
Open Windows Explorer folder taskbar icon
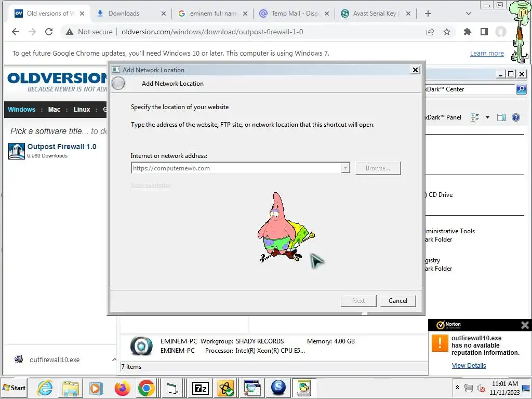pyautogui.click(x=71, y=388)
